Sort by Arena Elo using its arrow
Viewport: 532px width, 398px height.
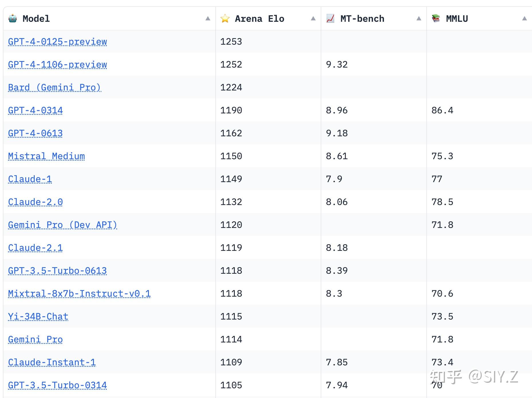click(x=313, y=19)
